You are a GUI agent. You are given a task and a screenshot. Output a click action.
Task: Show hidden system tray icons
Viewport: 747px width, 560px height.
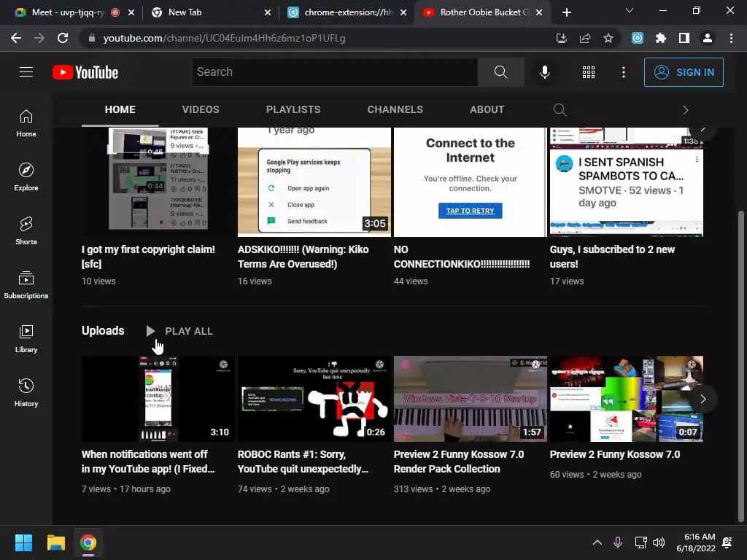pyautogui.click(x=597, y=542)
